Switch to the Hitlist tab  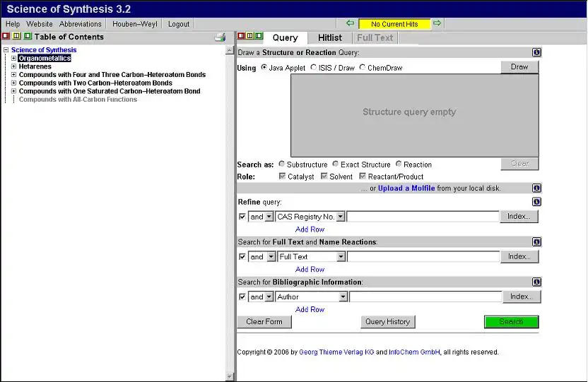(329, 38)
